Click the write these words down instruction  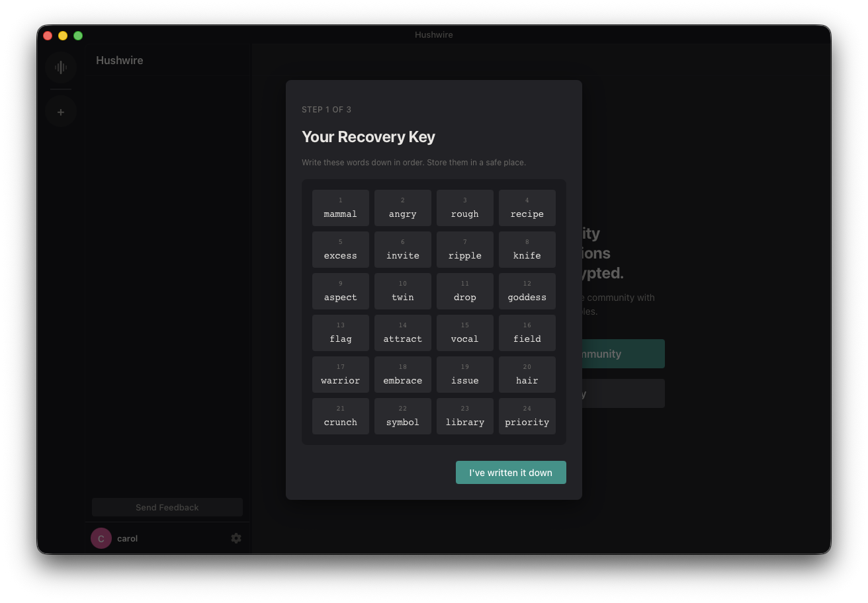coord(414,163)
